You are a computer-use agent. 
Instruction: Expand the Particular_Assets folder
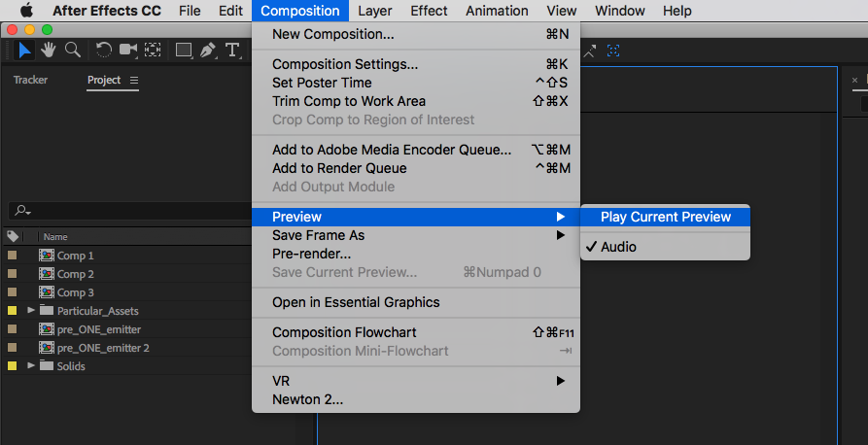[x=31, y=311]
